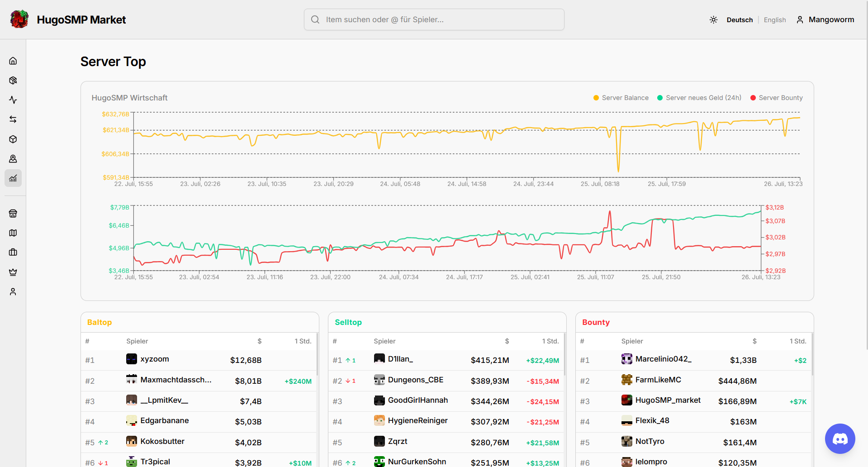Click the HugoSMP Wirtschaft chart title
Screen dimensions: 868x467
point(129,98)
